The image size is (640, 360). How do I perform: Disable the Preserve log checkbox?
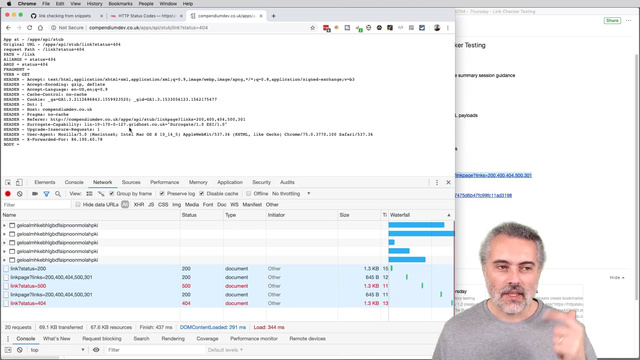[x=162, y=193]
